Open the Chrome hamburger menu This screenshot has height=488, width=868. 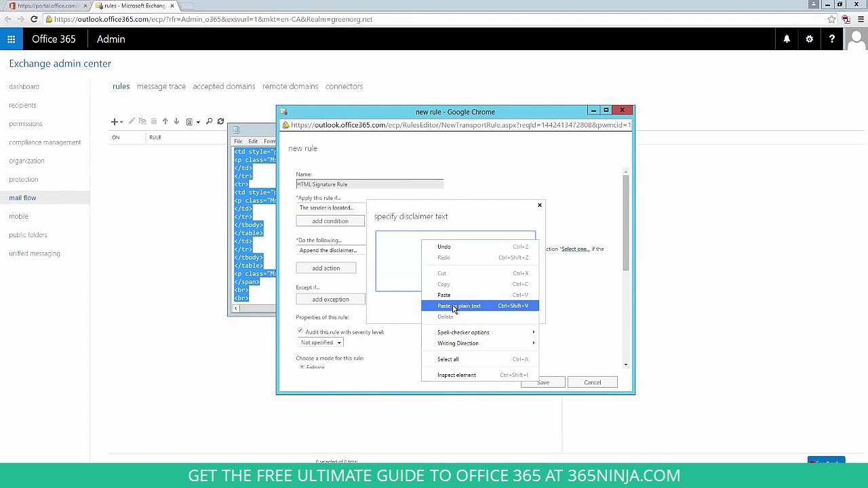coord(861,19)
